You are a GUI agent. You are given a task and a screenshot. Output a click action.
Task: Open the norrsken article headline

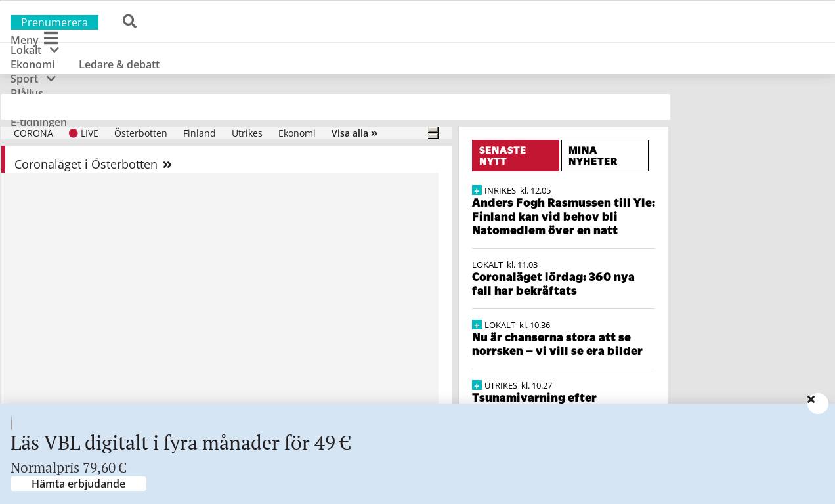557,344
